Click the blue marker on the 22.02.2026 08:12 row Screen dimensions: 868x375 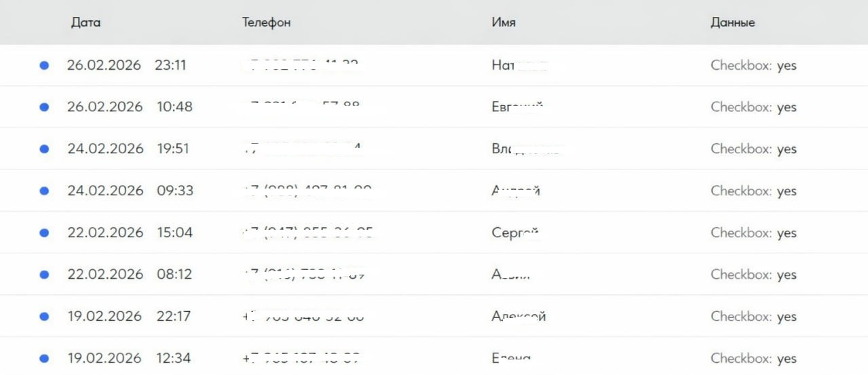[44, 275]
